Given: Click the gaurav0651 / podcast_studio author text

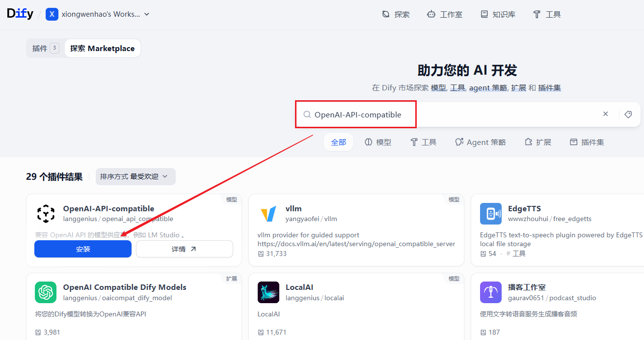Looking at the screenshot, I should (552, 298).
